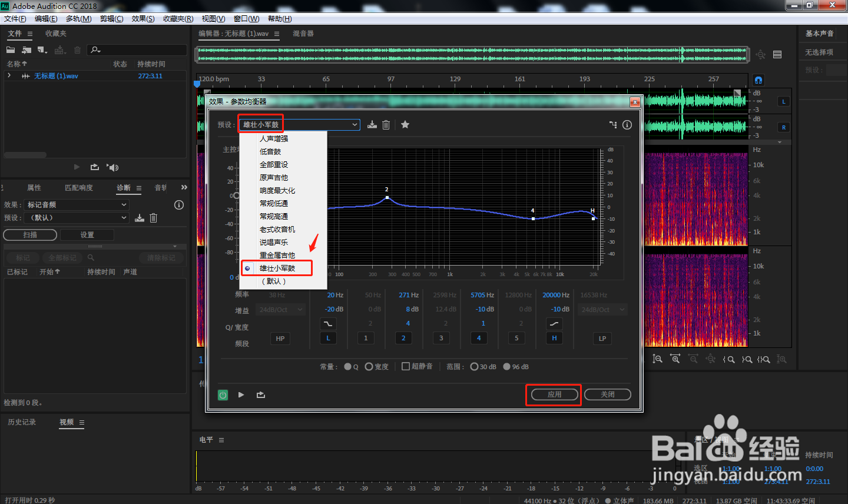Viewport: 848px width, 504px height.
Task: Check the 超静音 checkbox
Action: (x=406, y=366)
